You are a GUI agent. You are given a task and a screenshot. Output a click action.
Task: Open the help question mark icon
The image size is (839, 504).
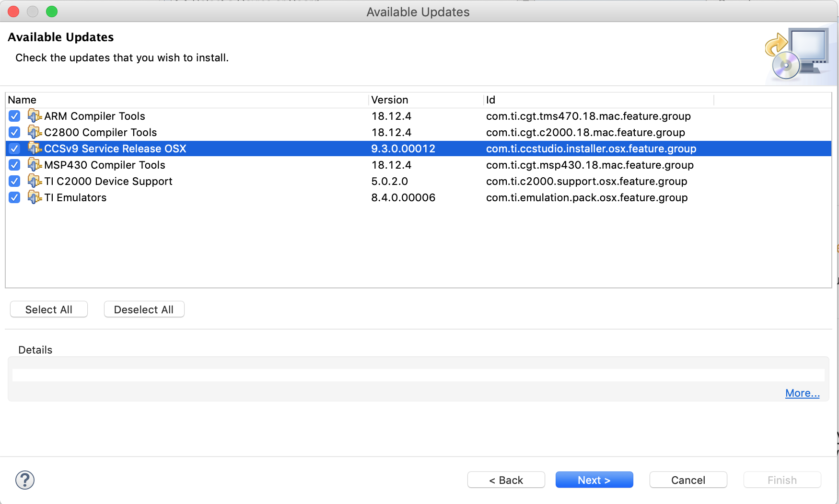[x=25, y=480]
